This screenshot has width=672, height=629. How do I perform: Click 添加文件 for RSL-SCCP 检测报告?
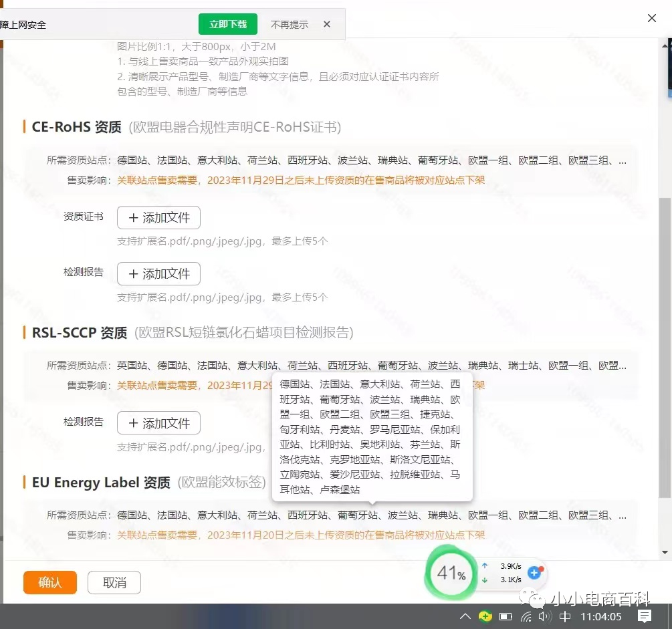[158, 422]
